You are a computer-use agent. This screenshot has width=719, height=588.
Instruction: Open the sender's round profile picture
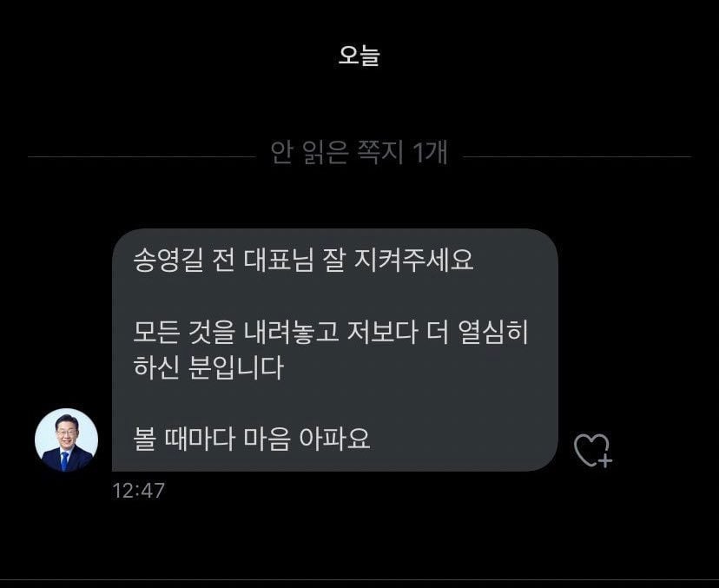pyautogui.click(x=67, y=439)
